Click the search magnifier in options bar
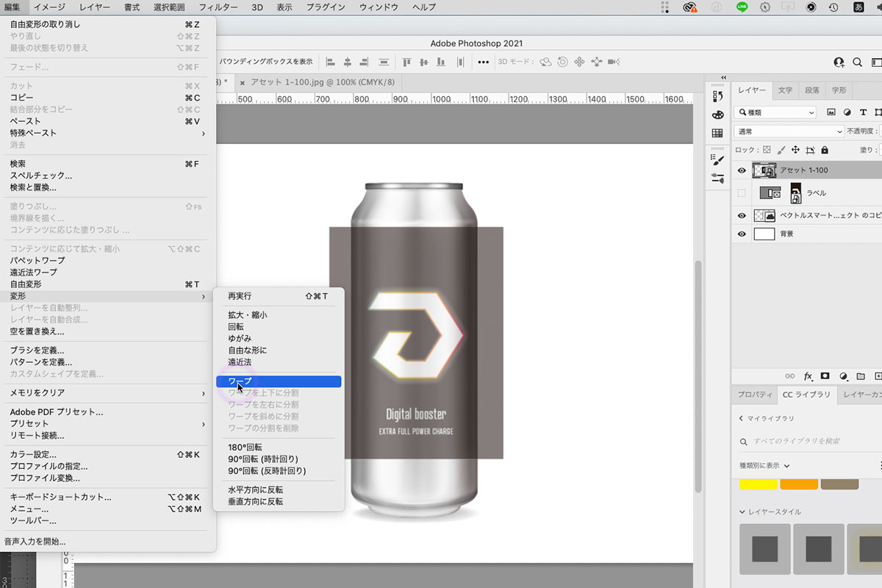Screen dimensions: 882x588 point(857,62)
